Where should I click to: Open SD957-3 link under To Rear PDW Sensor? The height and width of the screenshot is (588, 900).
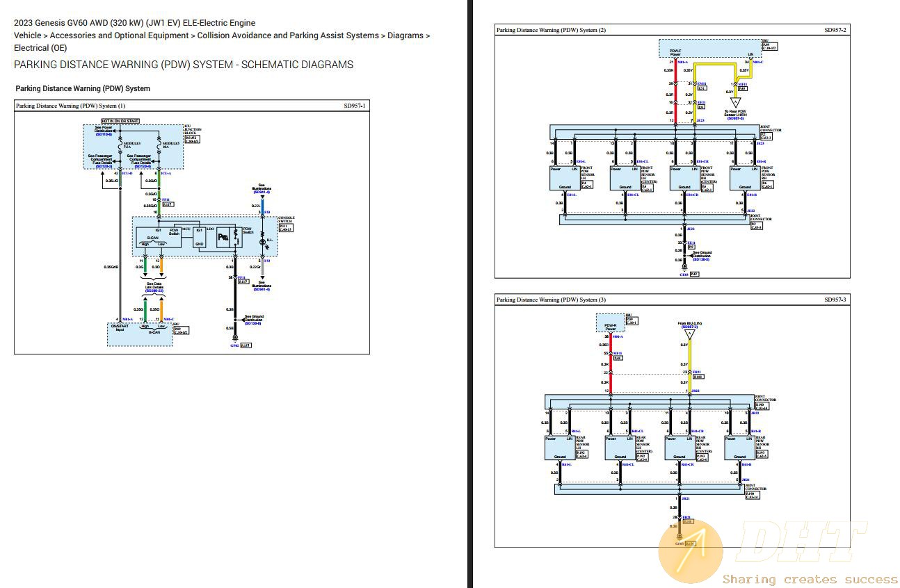click(x=736, y=119)
